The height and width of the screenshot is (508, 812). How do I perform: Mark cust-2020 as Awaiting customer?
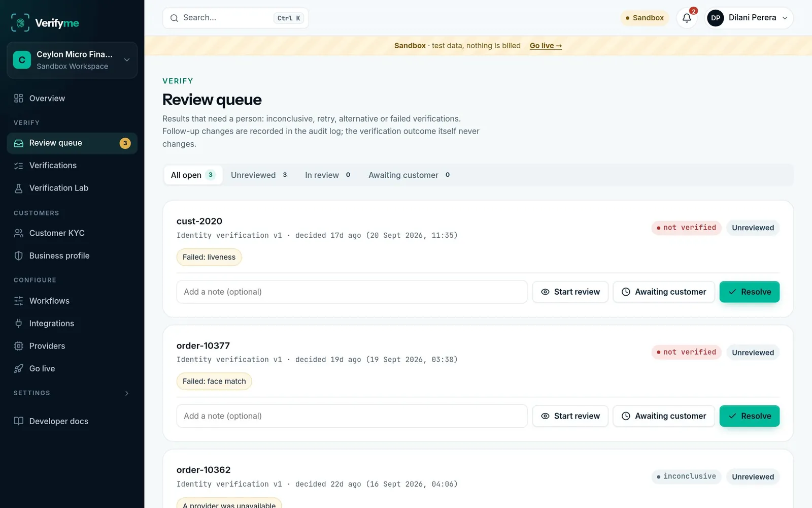point(664,292)
